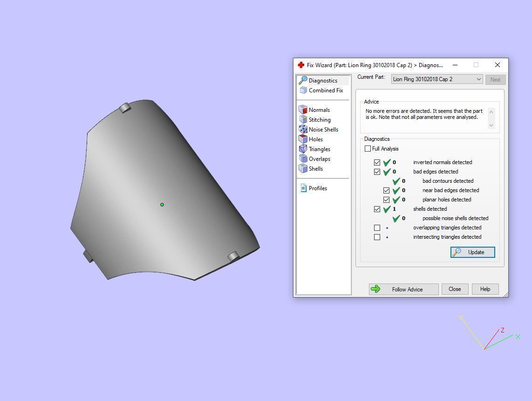Uncheck planar holes detected checkbox

pos(387,200)
